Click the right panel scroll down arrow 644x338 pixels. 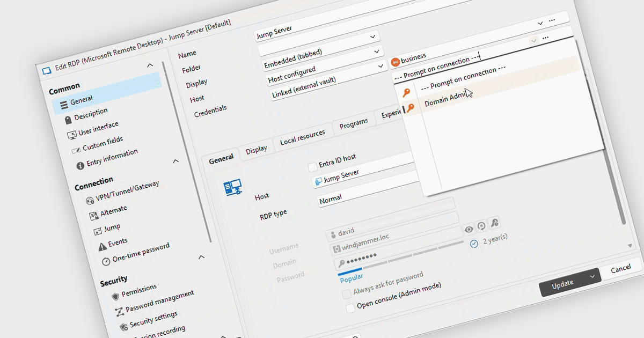pos(631,245)
